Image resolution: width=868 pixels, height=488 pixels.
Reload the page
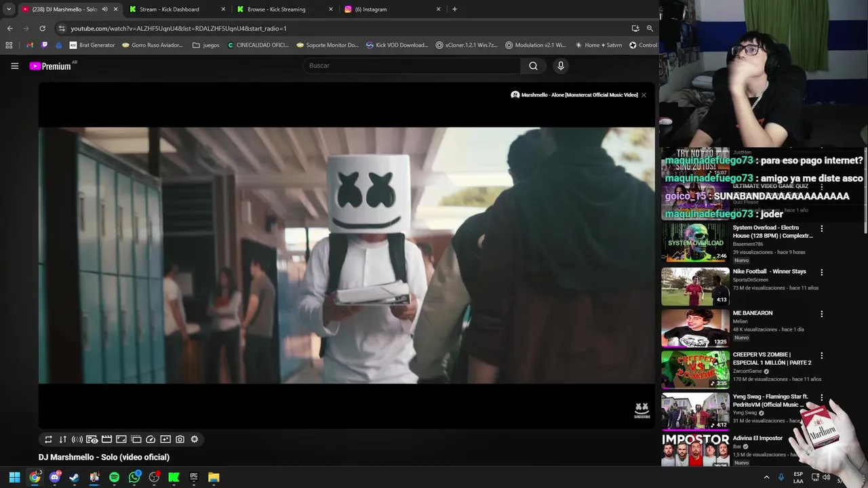tap(42, 28)
